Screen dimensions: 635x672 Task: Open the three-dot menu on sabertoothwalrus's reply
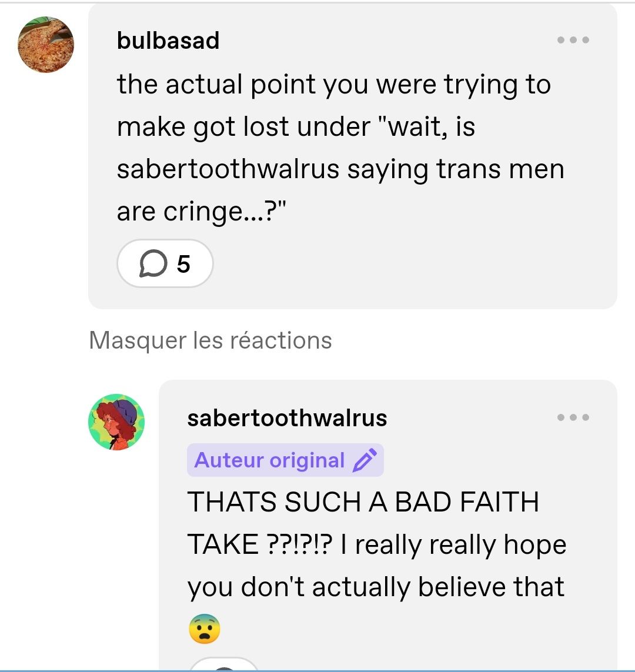tap(573, 417)
